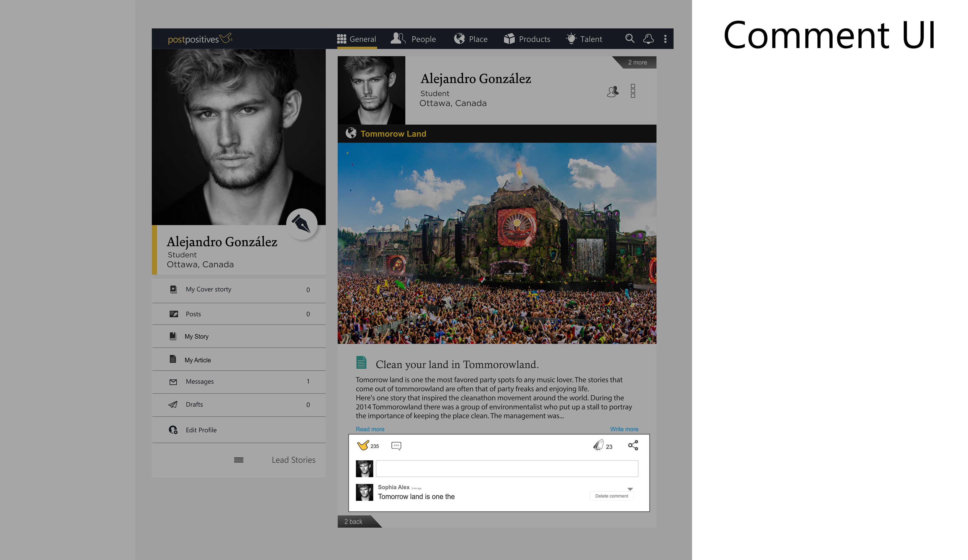Open the three-dot menu in top navbar
The height and width of the screenshot is (560, 968).
point(665,39)
